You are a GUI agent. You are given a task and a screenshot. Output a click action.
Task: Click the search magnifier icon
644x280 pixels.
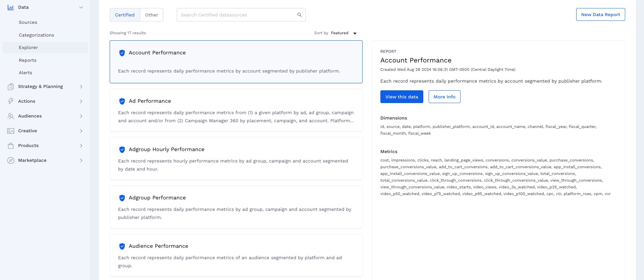(x=299, y=15)
